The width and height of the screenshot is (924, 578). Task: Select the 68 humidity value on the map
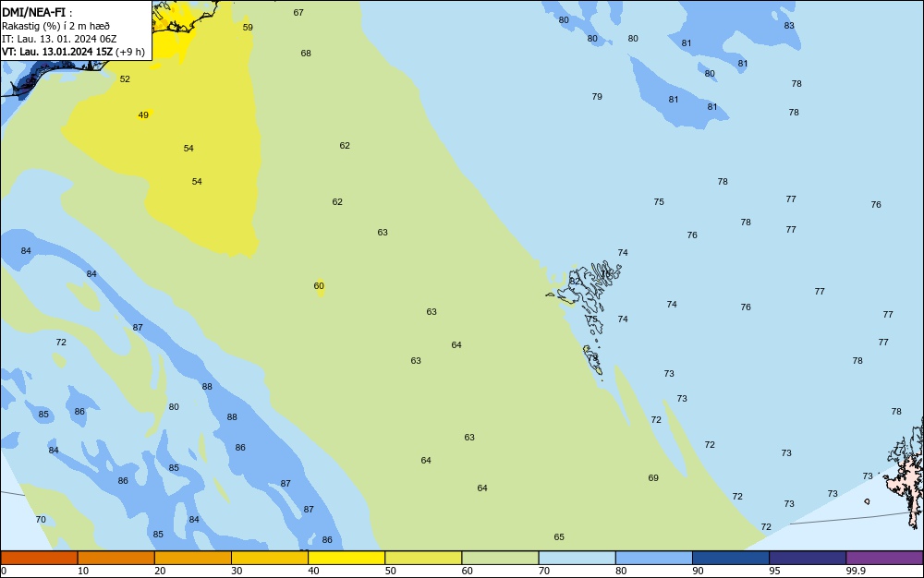306,53
